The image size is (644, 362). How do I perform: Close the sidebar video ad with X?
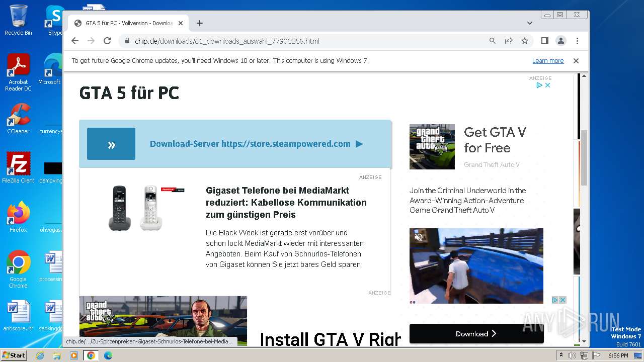tap(563, 300)
